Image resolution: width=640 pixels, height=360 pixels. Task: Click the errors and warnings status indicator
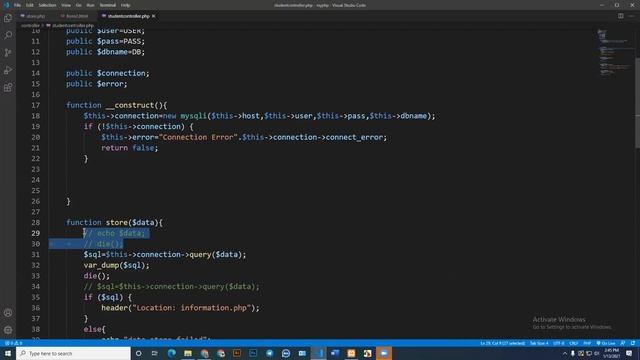(13, 343)
